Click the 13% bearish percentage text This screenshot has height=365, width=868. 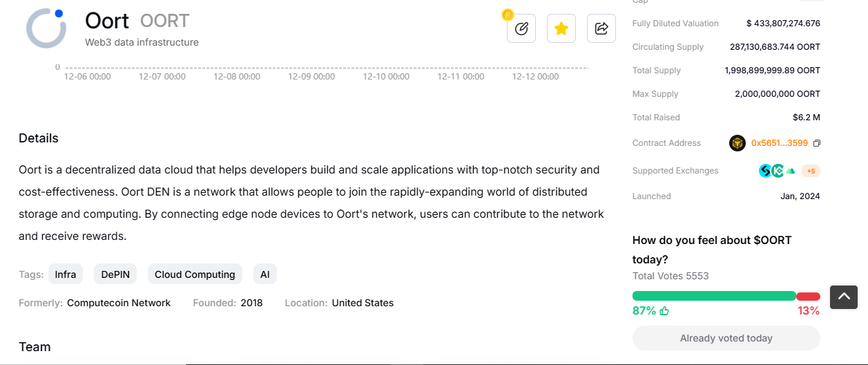coord(809,311)
